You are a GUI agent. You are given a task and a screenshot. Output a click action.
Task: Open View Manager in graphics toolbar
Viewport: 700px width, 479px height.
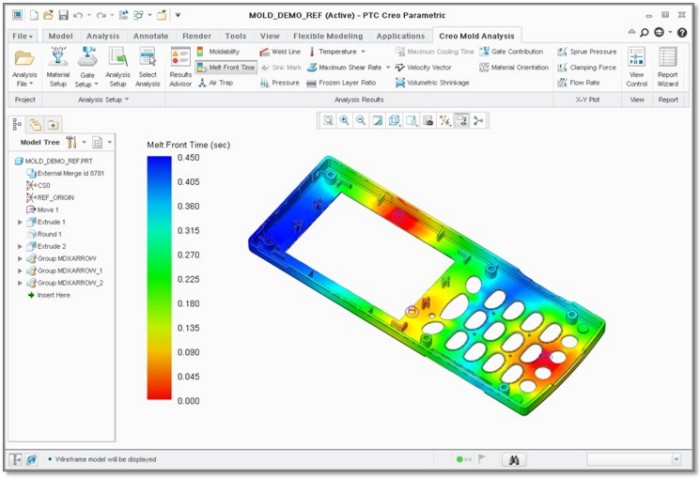pyautogui.click(x=428, y=121)
